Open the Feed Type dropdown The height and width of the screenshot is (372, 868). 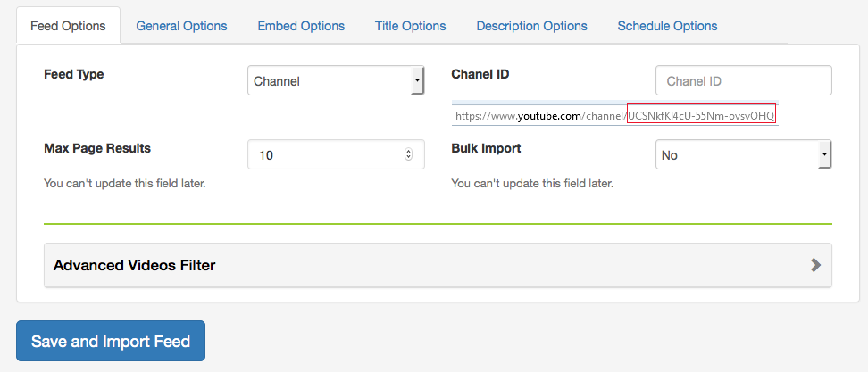tap(336, 80)
